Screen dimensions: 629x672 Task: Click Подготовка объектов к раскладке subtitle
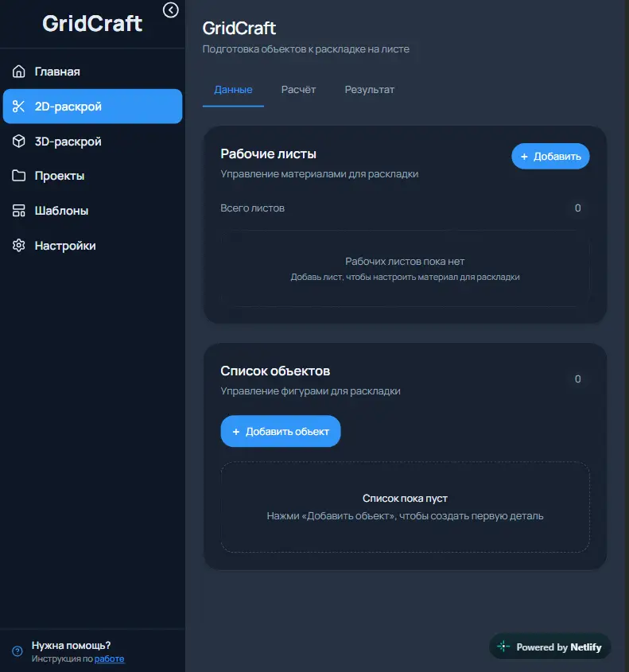[x=306, y=49]
